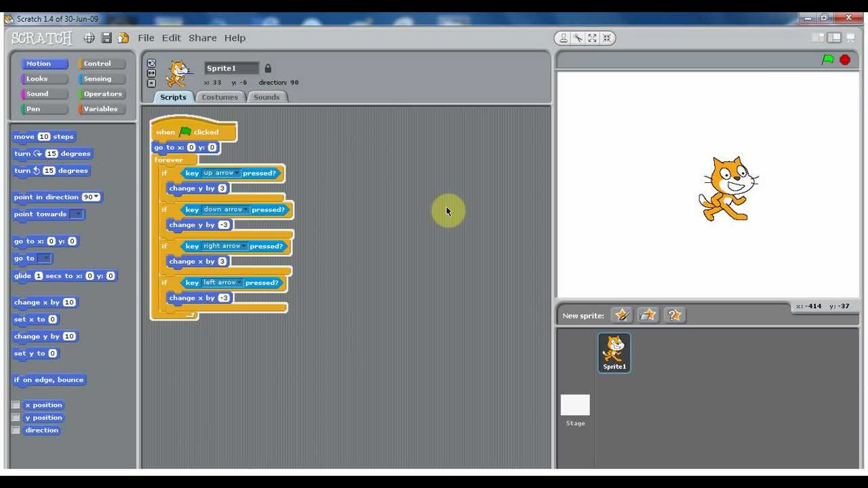868x488 pixels.
Task: Start the project with green flag
Action: (x=828, y=60)
